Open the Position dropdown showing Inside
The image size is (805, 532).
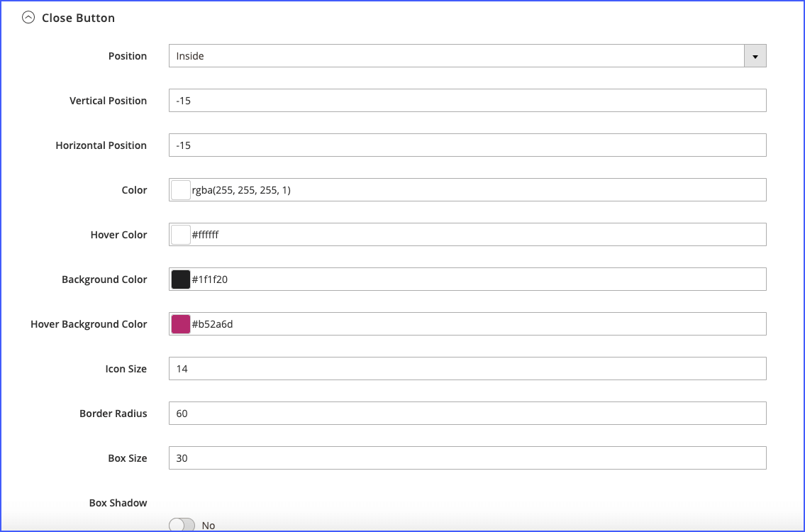point(467,56)
